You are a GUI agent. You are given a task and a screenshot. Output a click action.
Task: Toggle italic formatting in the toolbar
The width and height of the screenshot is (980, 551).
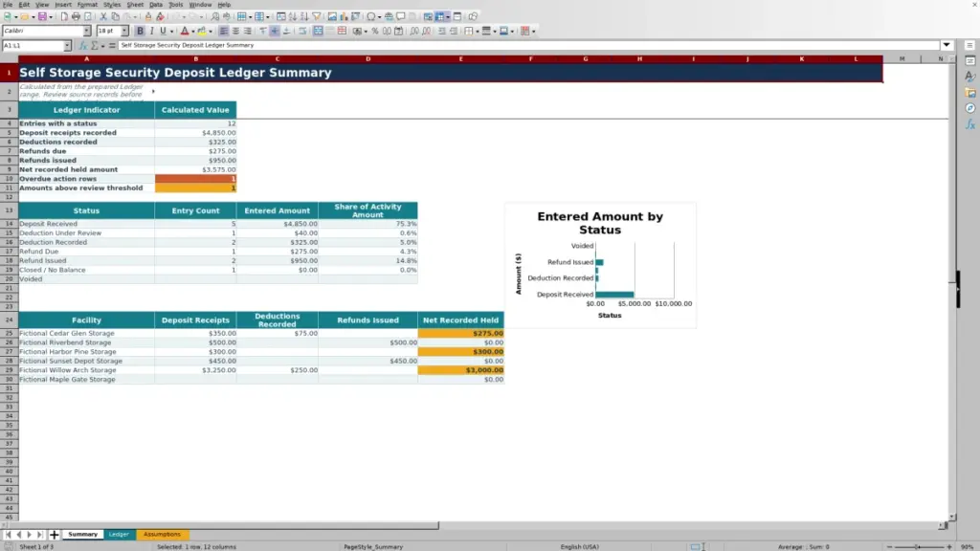(152, 31)
